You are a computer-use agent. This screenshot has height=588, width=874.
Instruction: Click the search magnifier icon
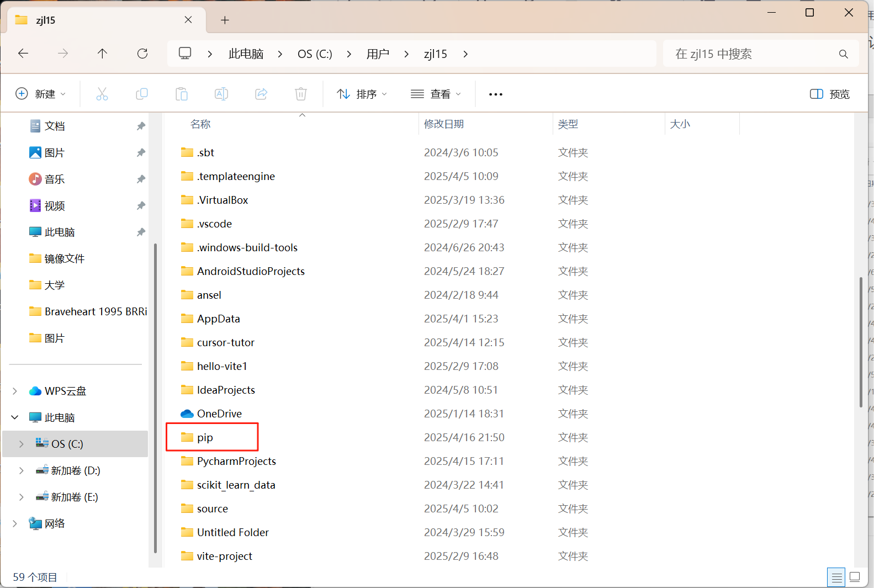(843, 54)
